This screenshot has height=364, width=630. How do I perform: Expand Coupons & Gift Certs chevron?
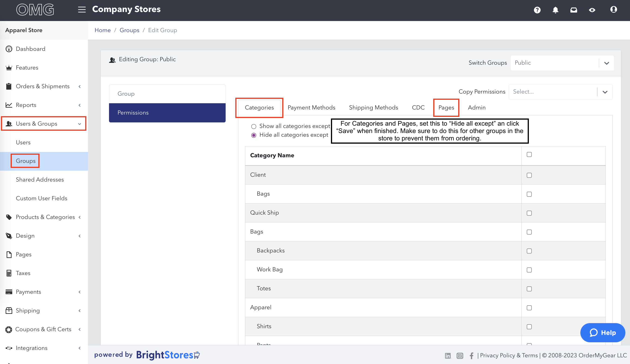click(x=80, y=329)
